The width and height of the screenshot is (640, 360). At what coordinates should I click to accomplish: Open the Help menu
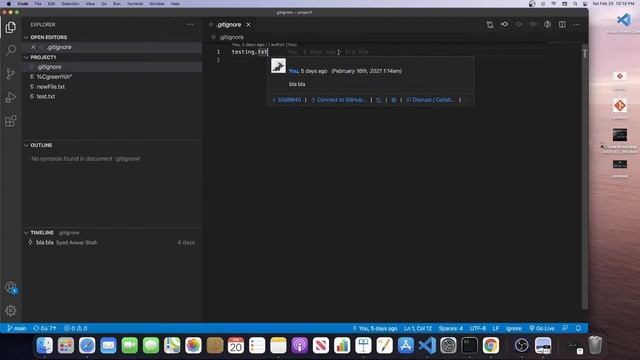point(176,4)
